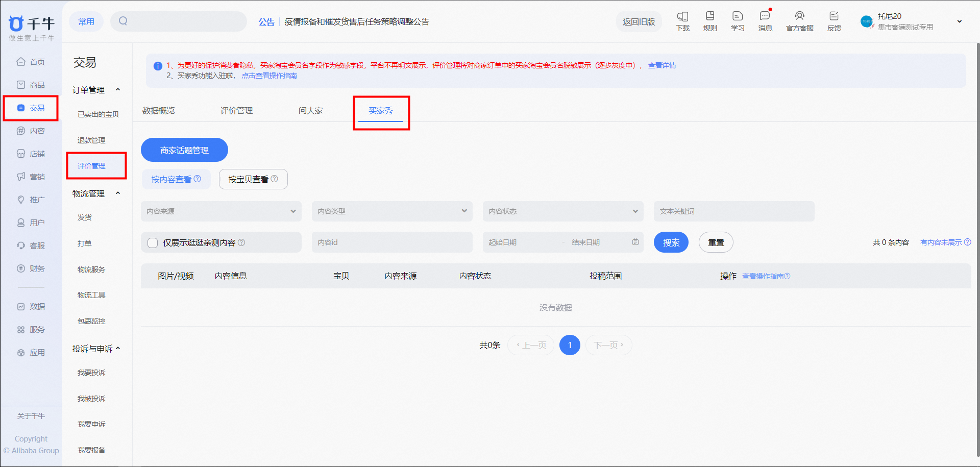Collapse 物流管理 section
The width and height of the screenshot is (980, 467).
118,193
